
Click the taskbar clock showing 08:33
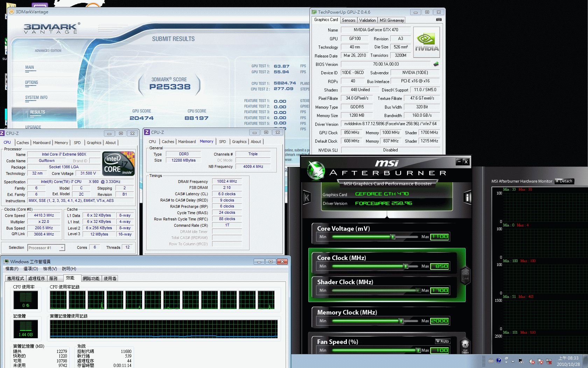(x=568, y=361)
